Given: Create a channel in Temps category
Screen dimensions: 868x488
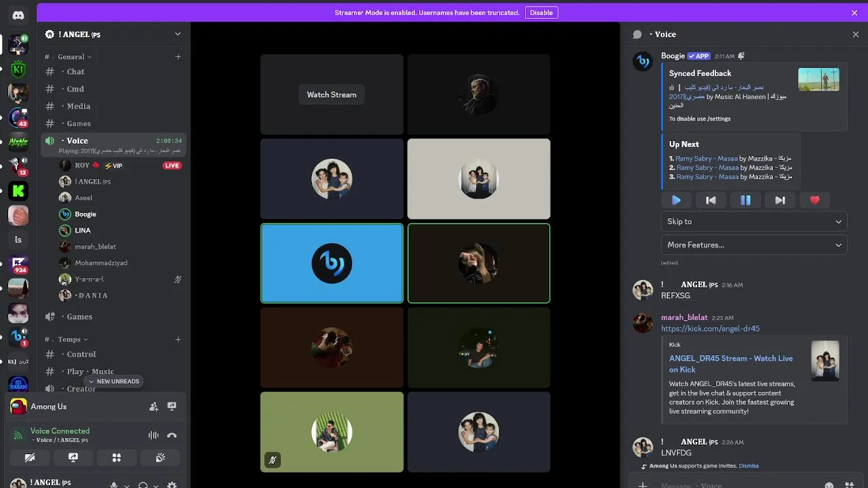Looking at the screenshot, I should point(178,339).
